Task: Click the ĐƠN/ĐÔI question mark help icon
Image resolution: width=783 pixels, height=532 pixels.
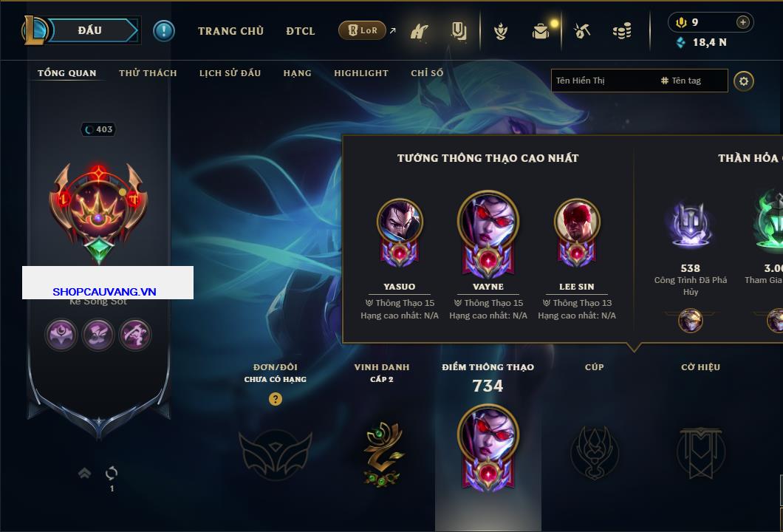Action: (x=275, y=398)
